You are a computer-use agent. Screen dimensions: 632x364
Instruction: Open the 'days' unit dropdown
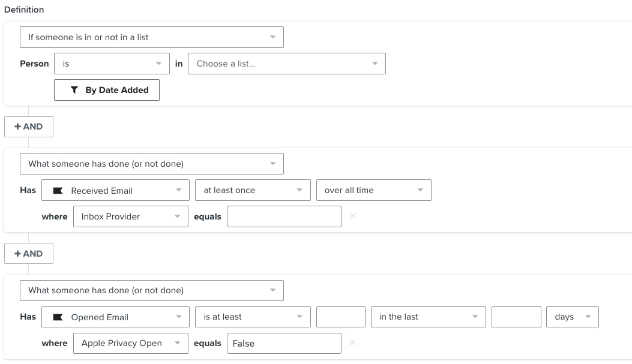[572, 317]
